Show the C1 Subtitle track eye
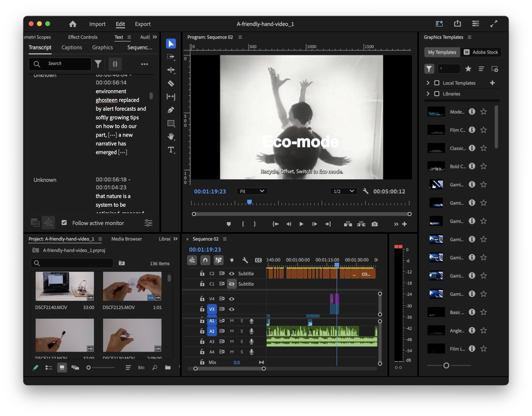The height and width of the screenshot is (416, 532). point(232,284)
